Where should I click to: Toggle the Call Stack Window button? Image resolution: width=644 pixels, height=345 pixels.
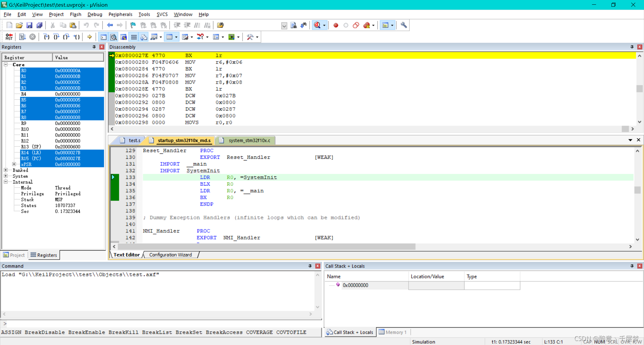144,37
